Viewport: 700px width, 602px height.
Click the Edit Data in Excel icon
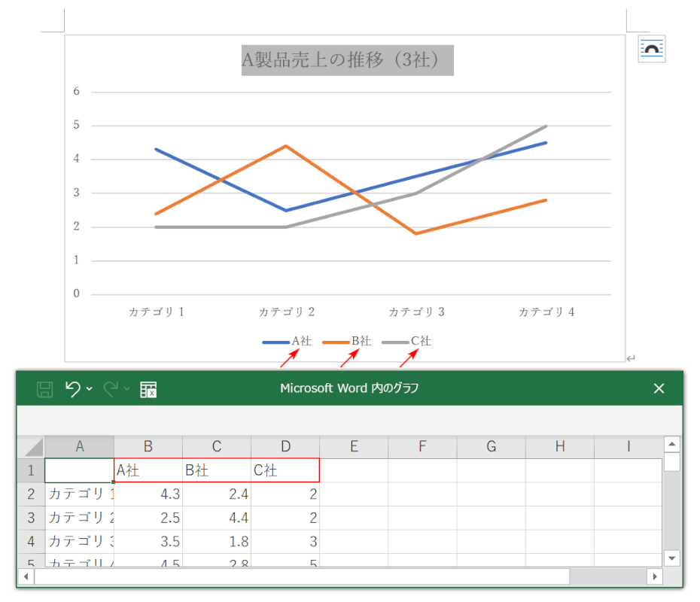[x=148, y=389]
